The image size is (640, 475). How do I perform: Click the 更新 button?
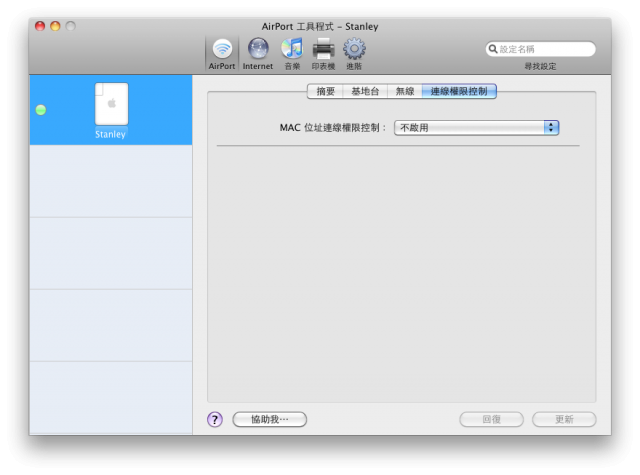[x=564, y=419]
